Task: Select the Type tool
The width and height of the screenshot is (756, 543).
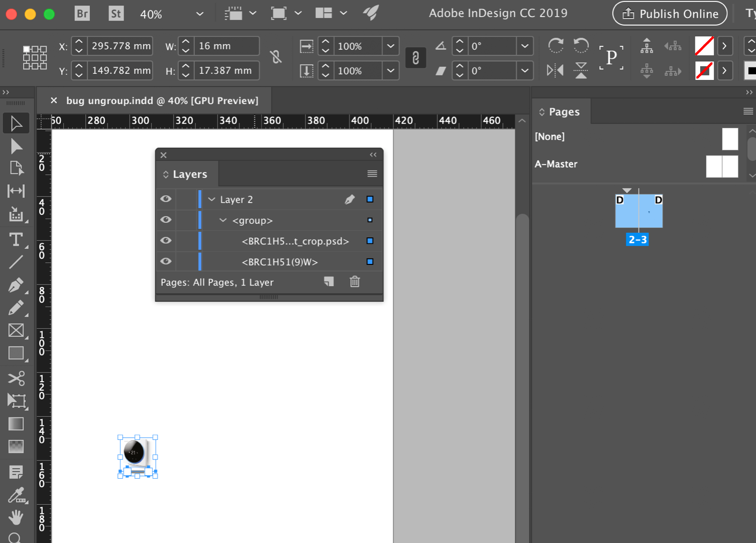Action: [17, 239]
